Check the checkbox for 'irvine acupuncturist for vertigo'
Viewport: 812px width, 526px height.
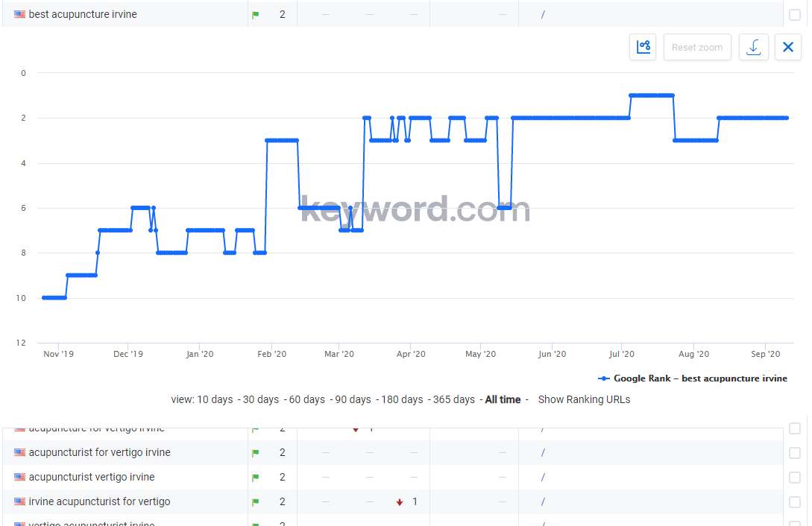(x=793, y=501)
